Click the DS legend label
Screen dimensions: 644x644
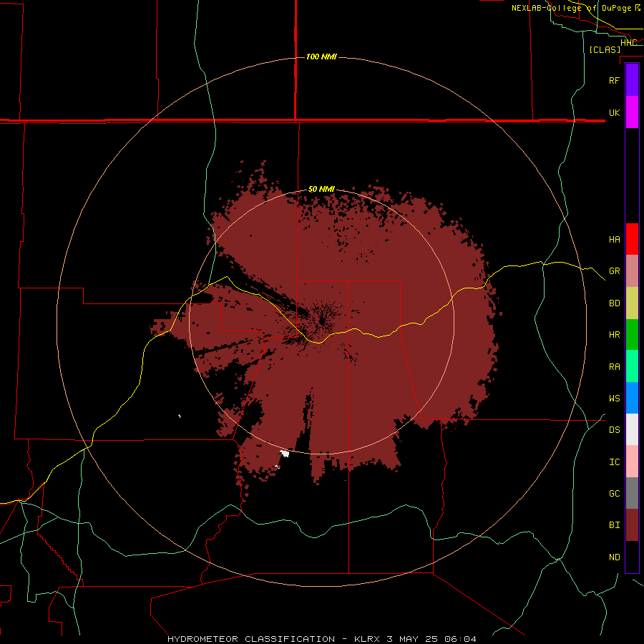tap(614, 430)
